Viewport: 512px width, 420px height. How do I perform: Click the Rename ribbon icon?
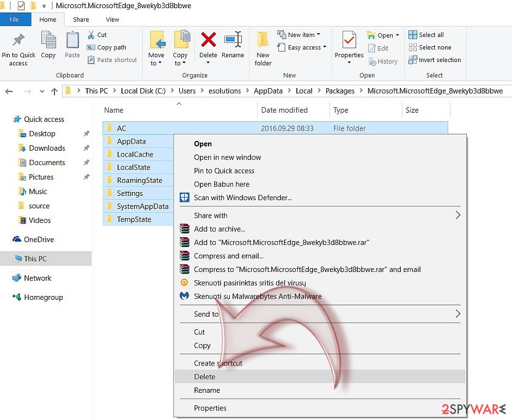[x=233, y=40]
